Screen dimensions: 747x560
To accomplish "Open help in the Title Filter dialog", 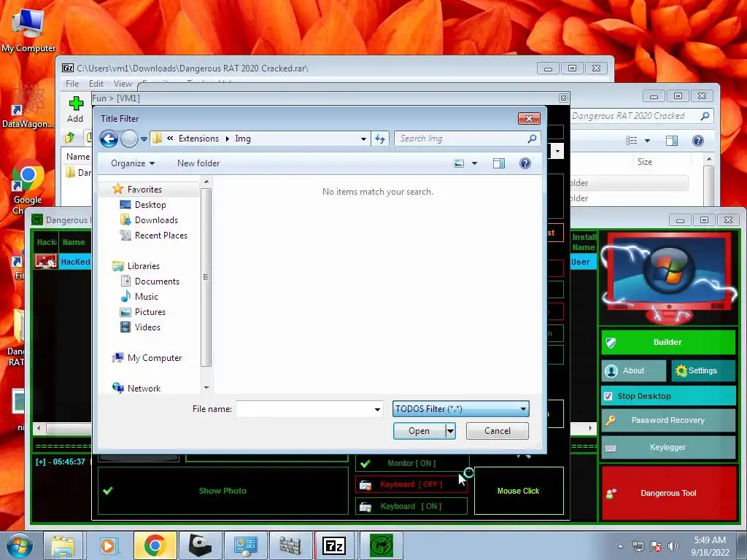I will pyautogui.click(x=525, y=163).
